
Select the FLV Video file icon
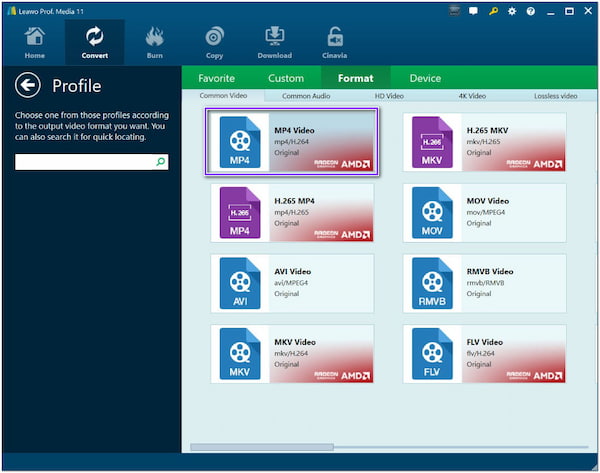tap(432, 354)
